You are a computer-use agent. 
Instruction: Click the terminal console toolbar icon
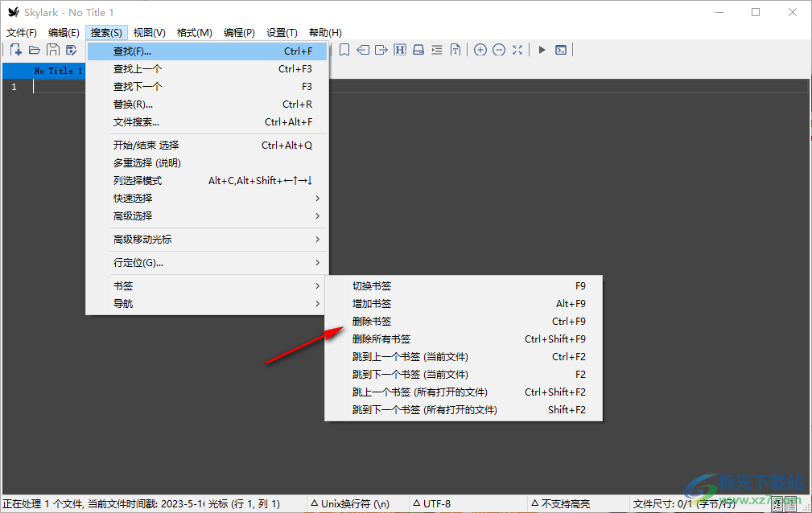[561, 50]
